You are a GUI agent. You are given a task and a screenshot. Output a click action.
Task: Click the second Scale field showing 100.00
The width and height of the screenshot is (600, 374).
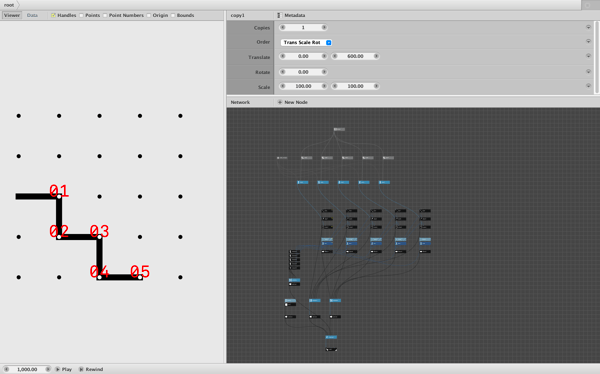(x=355, y=86)
